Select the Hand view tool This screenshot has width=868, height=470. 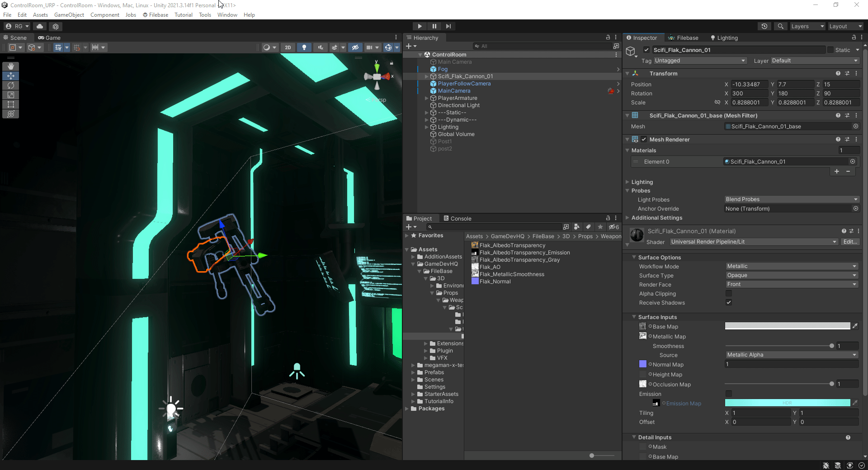pyautogui.click(x=11, y=66)
